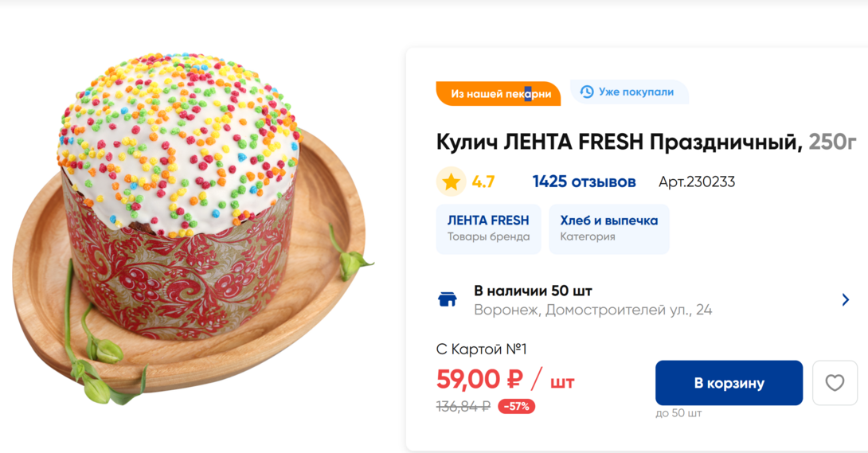This screenshot has height=453, width=868.
Task: Click the article number Арт.230233
Action: [x=696, y=182]
